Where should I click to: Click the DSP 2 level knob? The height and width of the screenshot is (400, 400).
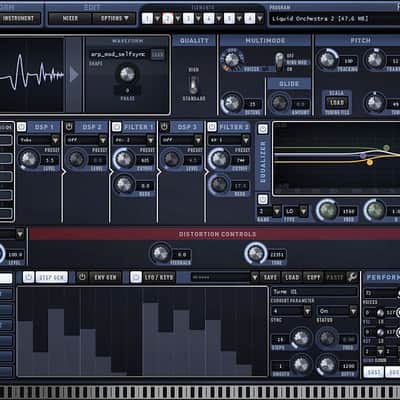tap(76, 159)
